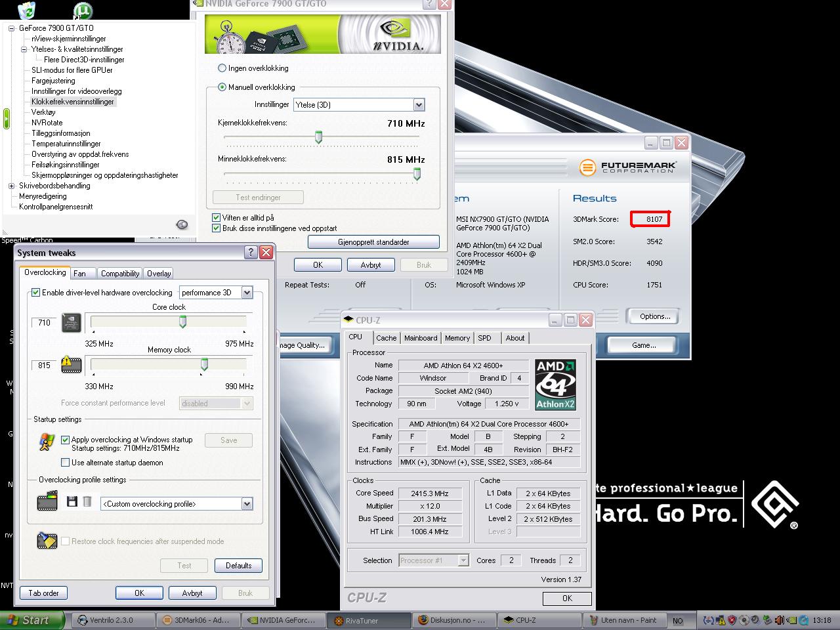Click the Minneklokkefrekvens slider handle

coord(417,174)
